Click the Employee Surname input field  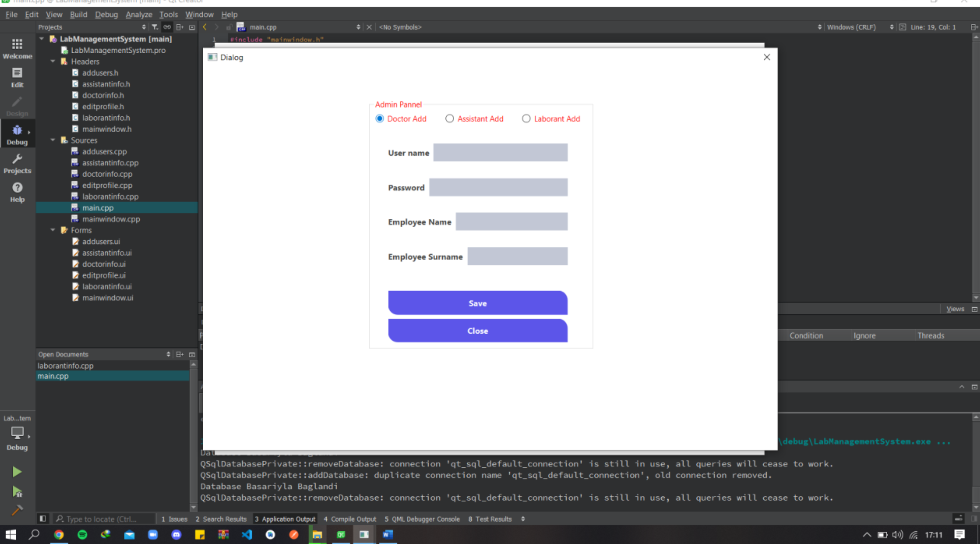[517, 256]
